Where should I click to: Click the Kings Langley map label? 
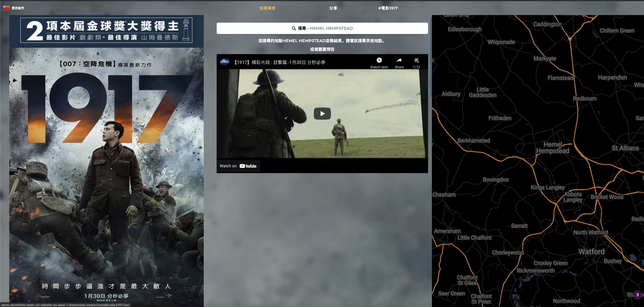pos(547,187)
